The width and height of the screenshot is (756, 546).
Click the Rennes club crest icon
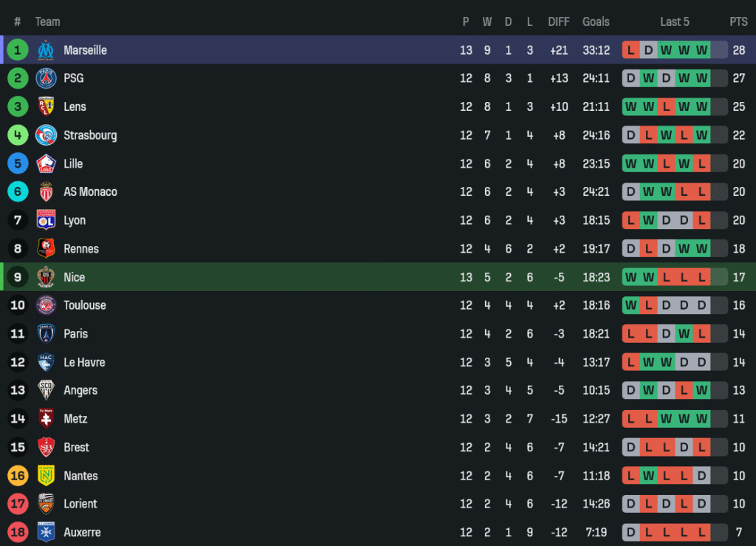(46, 249)
